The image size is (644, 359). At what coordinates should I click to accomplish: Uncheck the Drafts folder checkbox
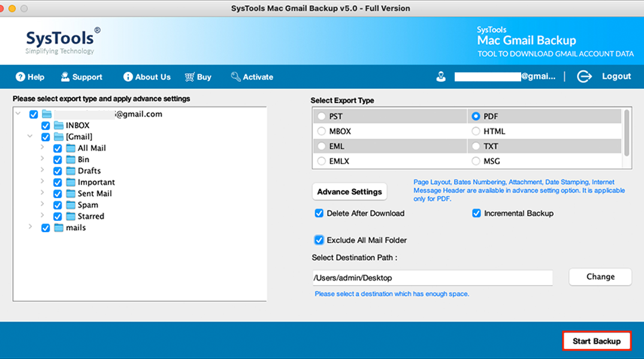click(58, 171)
